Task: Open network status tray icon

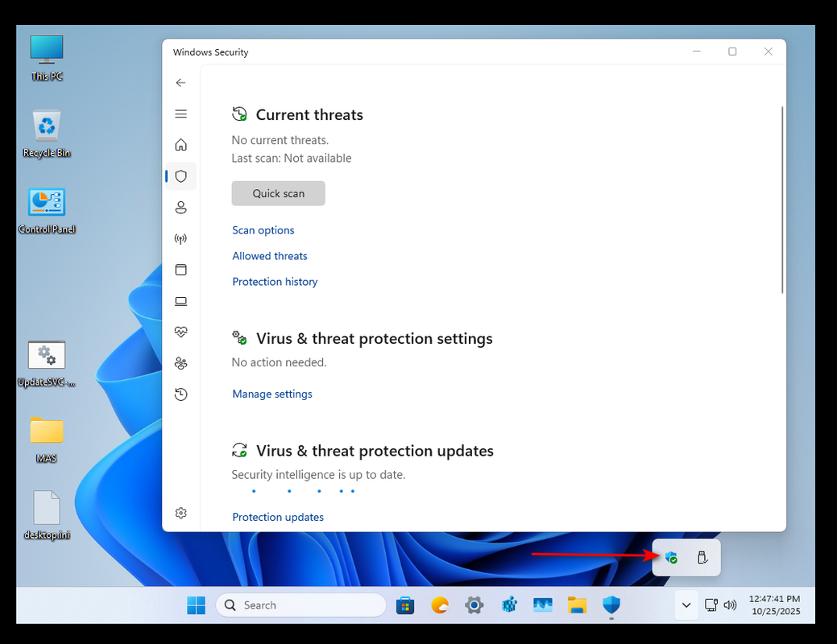Action: pos(711,605)
